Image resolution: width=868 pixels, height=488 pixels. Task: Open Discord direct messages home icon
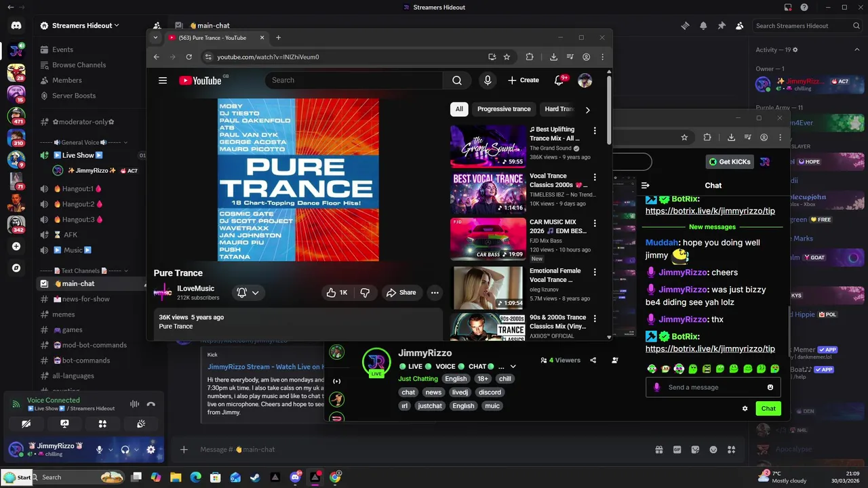click(16, 26)
